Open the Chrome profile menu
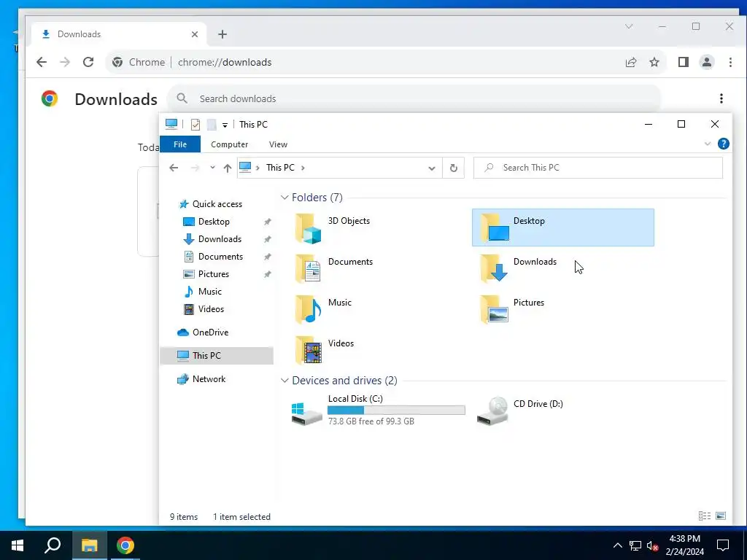This screenshot has height=560, width=747. (706, 62)
